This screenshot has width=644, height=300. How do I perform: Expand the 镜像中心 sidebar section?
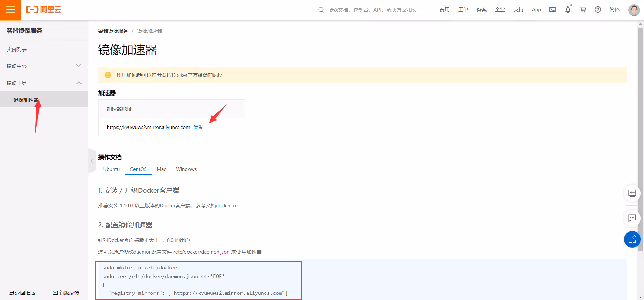[44, 66]
